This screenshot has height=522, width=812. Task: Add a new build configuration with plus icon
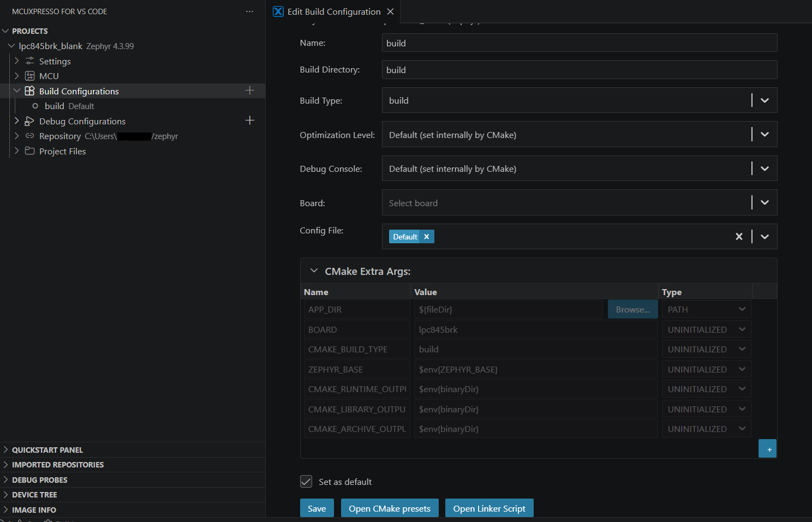[250, 91]
